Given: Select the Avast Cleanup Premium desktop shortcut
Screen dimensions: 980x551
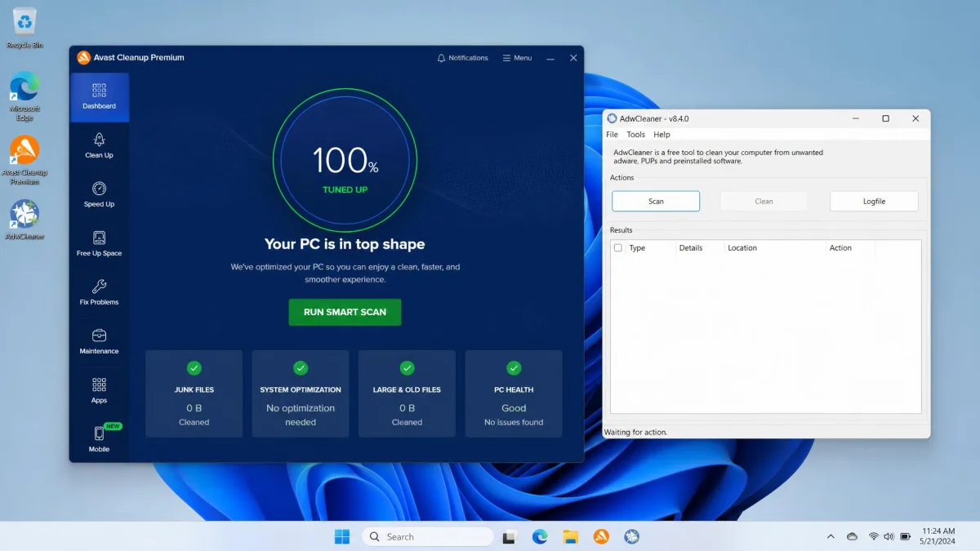Looking at the screenshot, I should [24, 160].
